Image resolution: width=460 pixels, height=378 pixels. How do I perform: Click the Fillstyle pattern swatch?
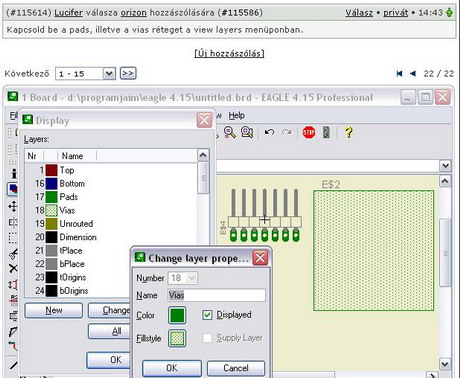tap(177, 338)
